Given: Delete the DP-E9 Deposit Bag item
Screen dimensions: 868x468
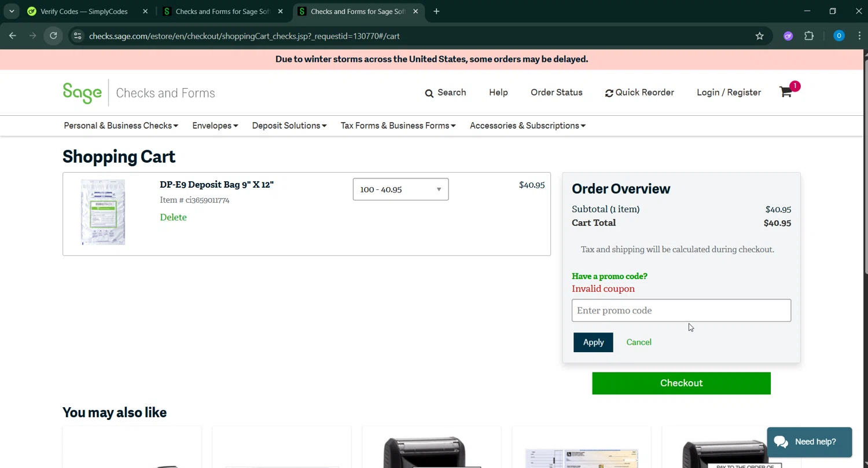Looking at the screenshot, I should tap(173, 217).
